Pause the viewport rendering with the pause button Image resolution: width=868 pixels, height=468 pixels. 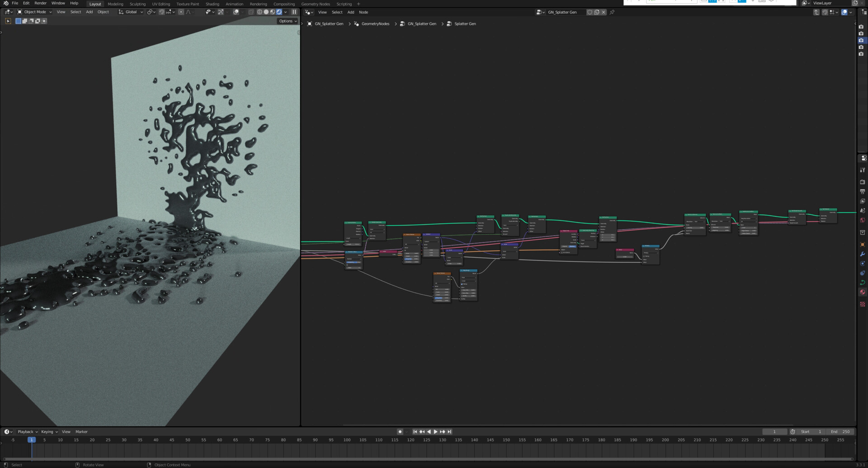pos(294,12)
